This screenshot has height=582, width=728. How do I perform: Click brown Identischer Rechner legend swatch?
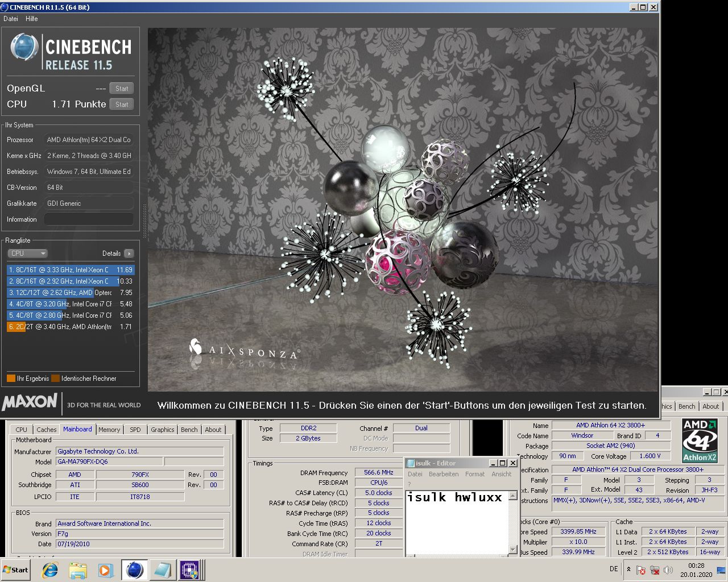55,379
